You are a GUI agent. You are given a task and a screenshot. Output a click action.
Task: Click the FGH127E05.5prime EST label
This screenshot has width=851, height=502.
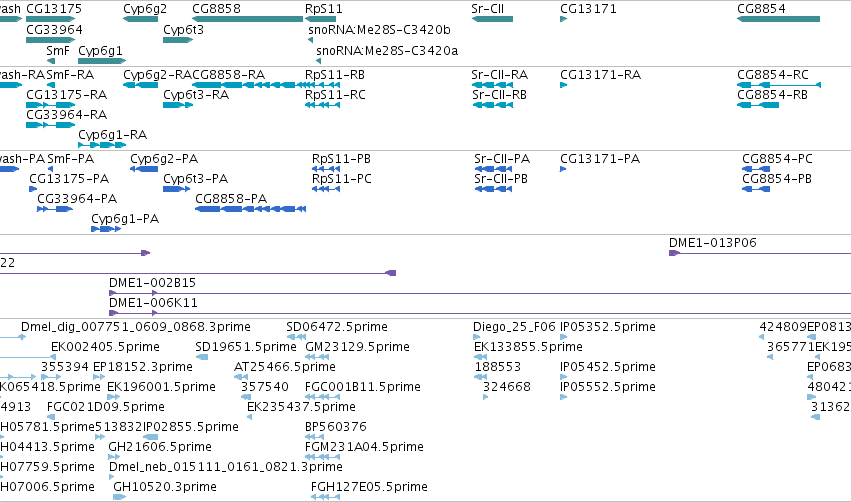(369, 487)
